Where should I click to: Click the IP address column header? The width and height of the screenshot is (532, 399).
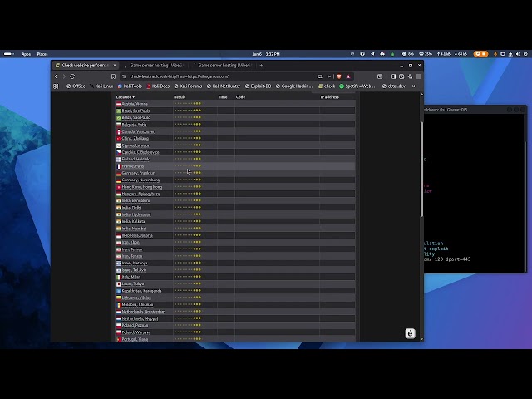click(329, 97)
